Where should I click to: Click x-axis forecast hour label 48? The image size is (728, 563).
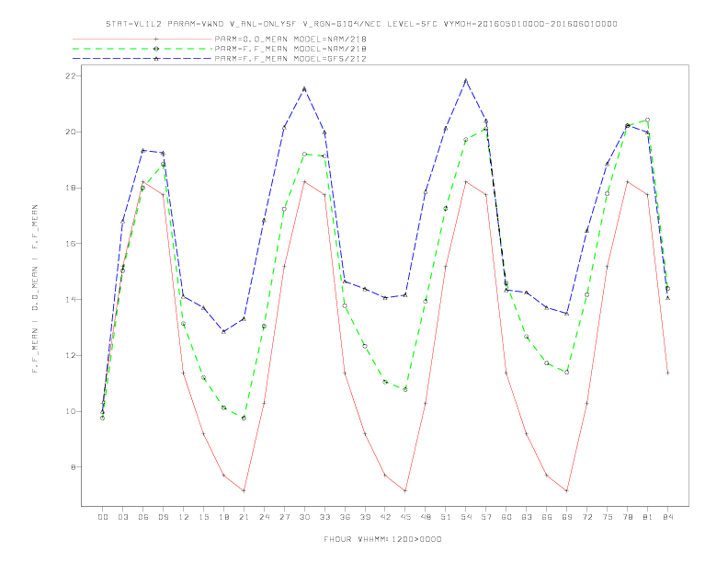[426, 517]
